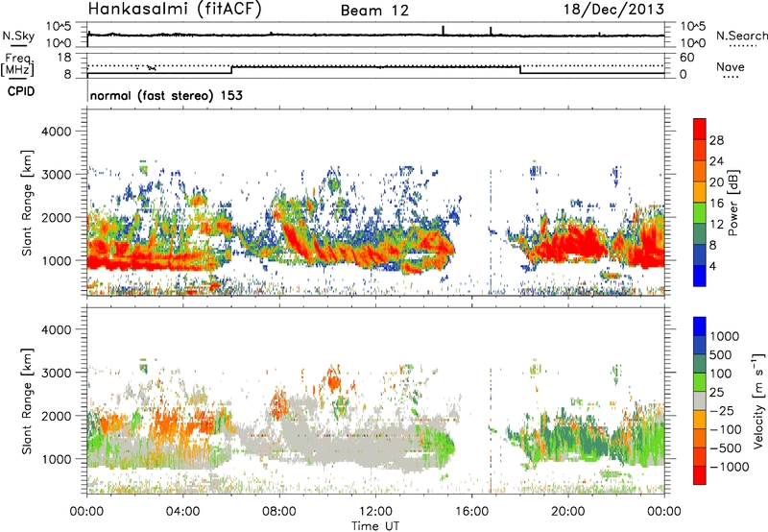The width and height of the screenshot is (768, 532).
Task: Select the "20:00" time tick label
Action: pos(568,512)
